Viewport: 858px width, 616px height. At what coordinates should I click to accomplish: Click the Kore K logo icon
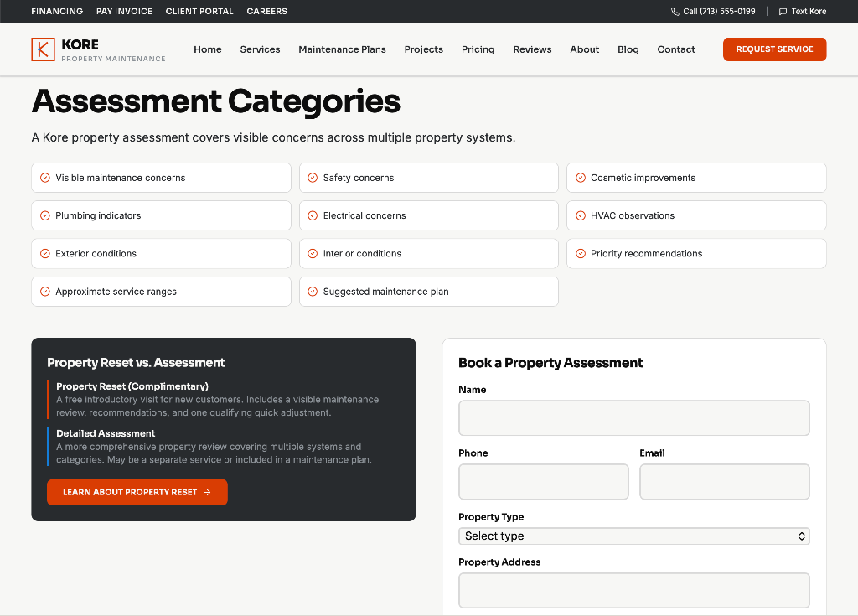tap(44, 49)
